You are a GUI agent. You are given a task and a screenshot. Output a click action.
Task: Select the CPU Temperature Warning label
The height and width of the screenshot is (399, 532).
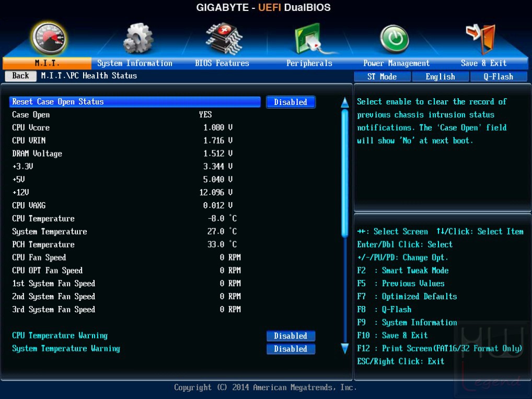coord(60,336)
